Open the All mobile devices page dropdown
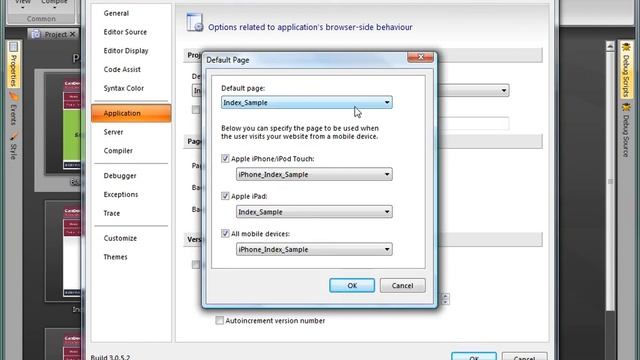Screen dimensions: 640x360 coord(314,249)
